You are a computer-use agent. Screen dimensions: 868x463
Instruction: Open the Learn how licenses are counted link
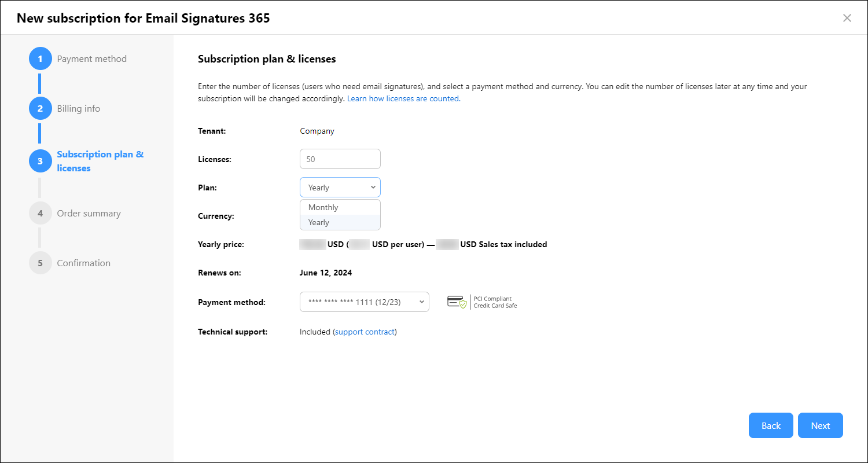[403, 98]
